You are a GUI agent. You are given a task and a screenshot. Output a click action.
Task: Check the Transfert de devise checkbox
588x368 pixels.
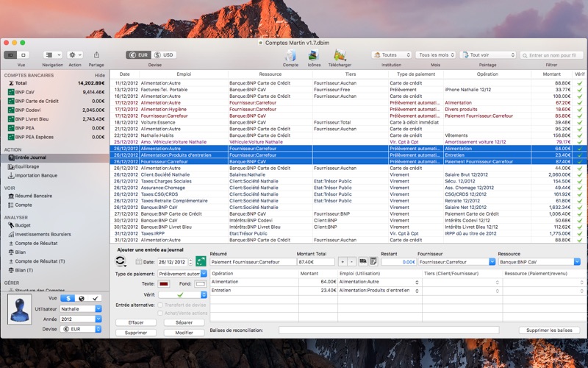tap(160, 305)
